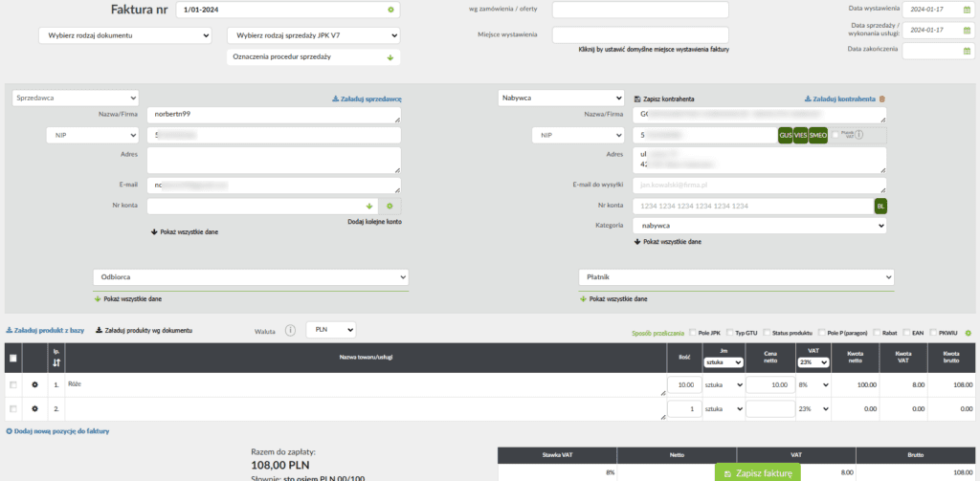The height and width of the screenshot is (481, 980).
Task: Open the Kategoria nabywca dropdown
Action: (760, 226)
